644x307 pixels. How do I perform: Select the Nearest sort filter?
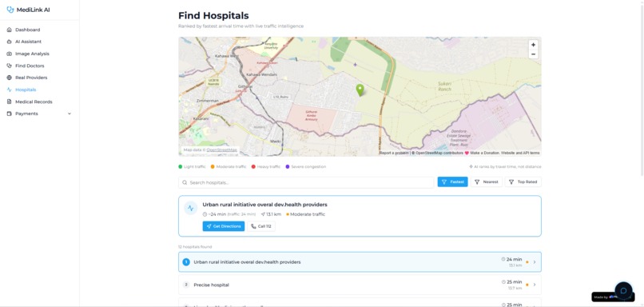pos(487,181)
